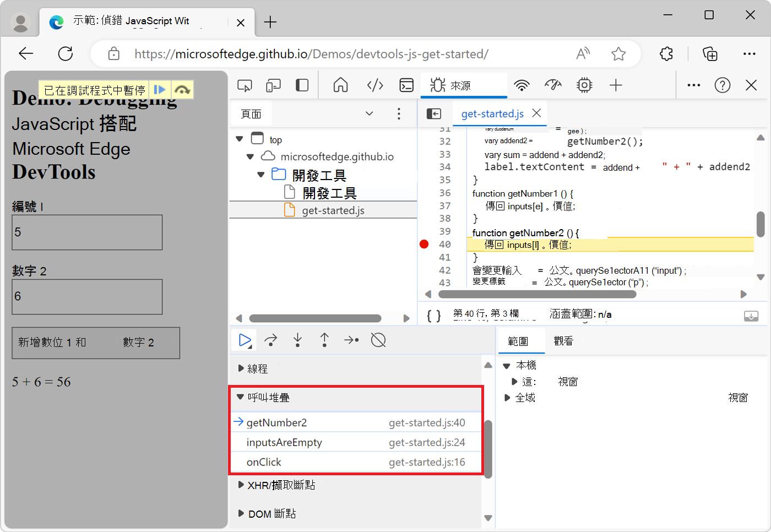Open the Network tool wifi icon
This screenshot has height=532, width=771.
[522, 85]
